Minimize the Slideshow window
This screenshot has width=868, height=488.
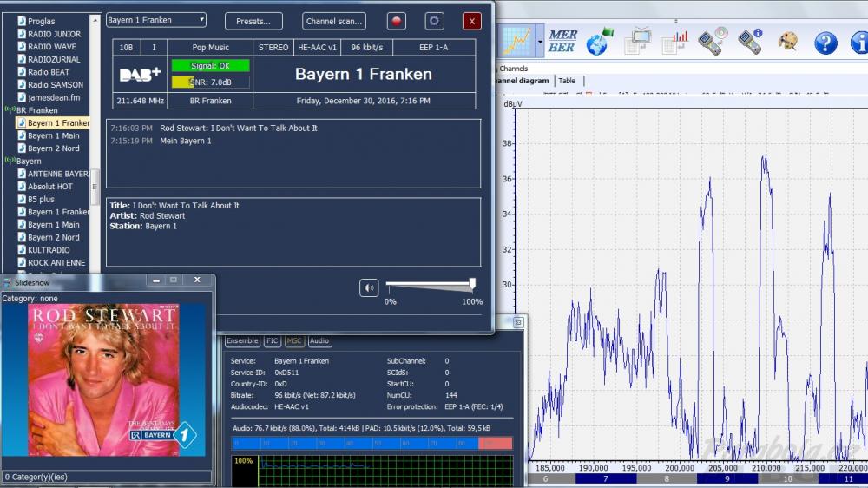pyautogui.click(x=156, y=280)
